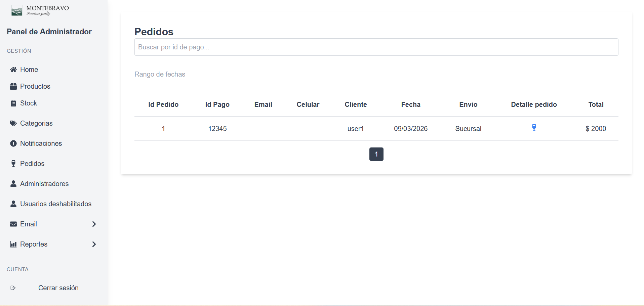Expand the Email submenu chevron
The height and width of the screenshot is (306, 644).
coord(94,224)
